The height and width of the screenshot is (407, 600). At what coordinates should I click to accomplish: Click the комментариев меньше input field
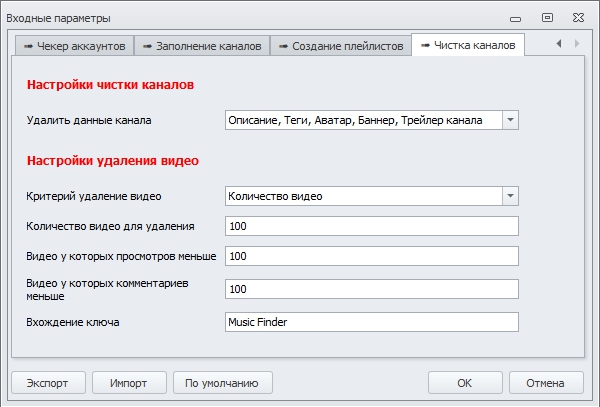(x=372, y=289)
